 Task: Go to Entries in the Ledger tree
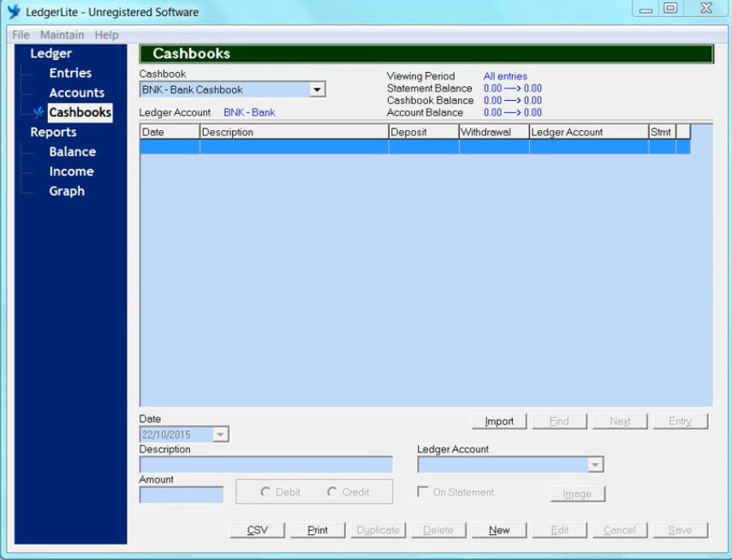point(70,74)
